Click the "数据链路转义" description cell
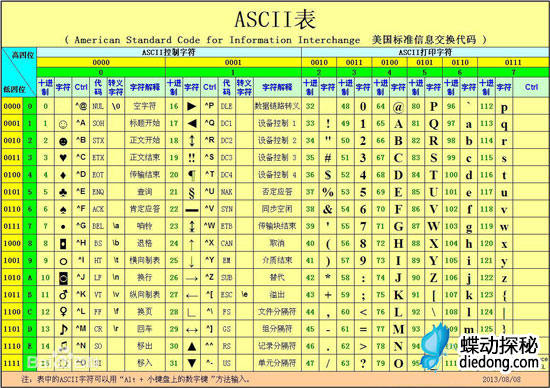 (277, 106)
